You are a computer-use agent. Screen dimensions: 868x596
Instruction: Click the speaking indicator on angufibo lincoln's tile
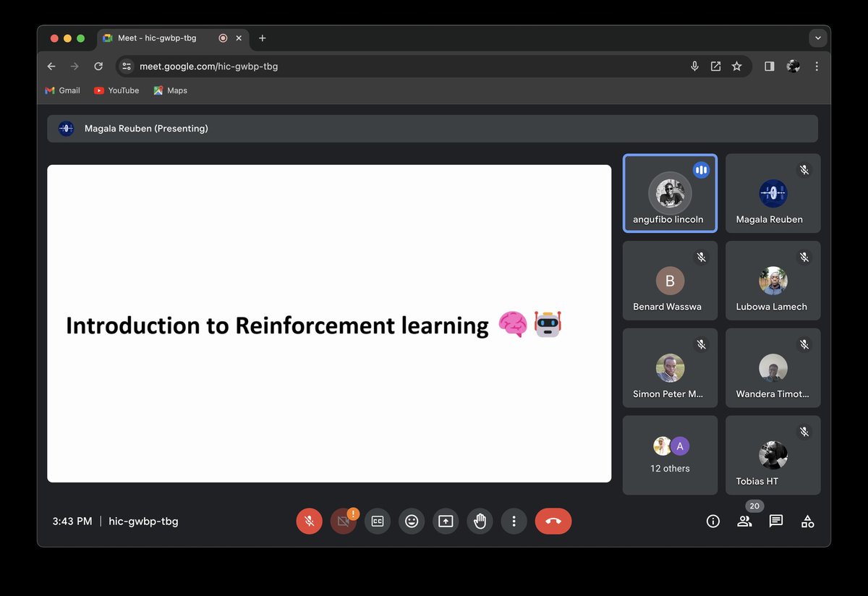point(701,170)
